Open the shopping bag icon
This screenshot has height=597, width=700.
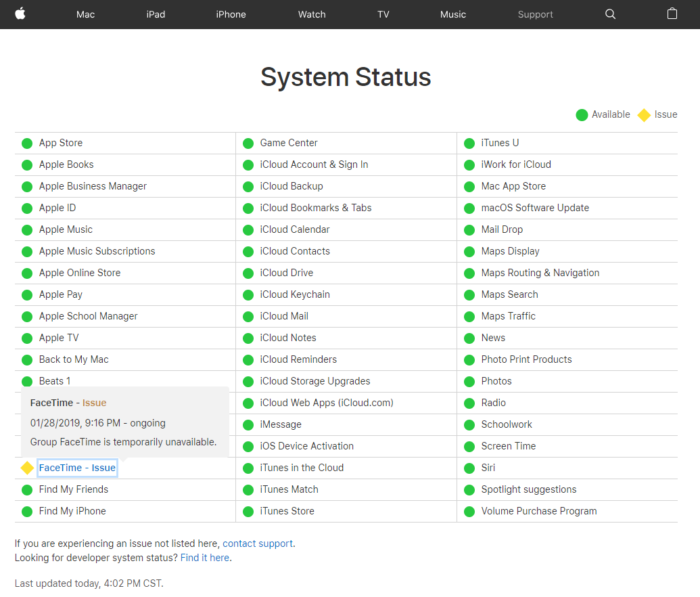click(672, 14)
